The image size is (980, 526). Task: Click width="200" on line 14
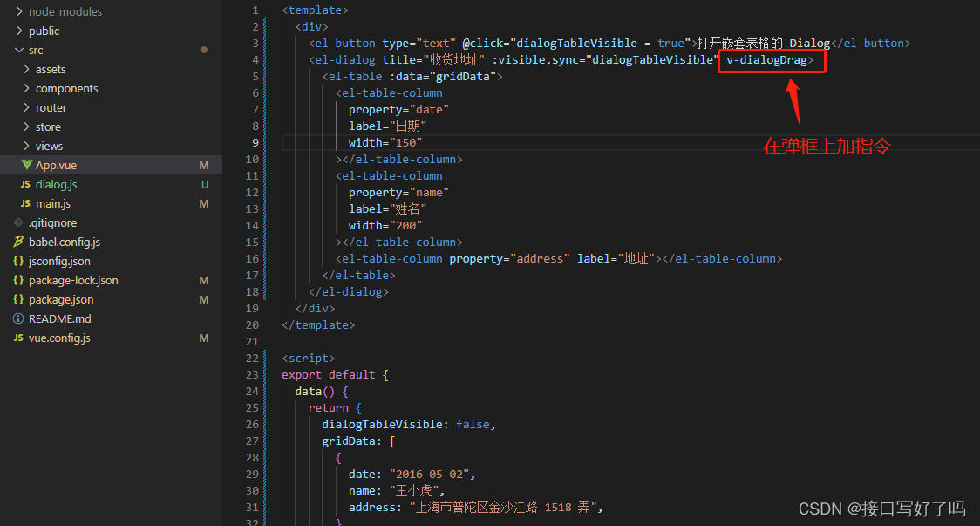385,226
